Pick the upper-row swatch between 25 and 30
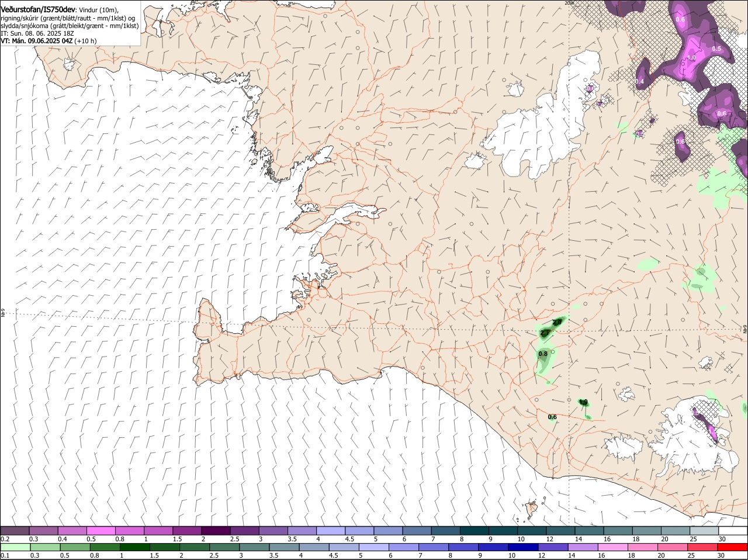Screen dimensions: 748x560 coord(704,531)
